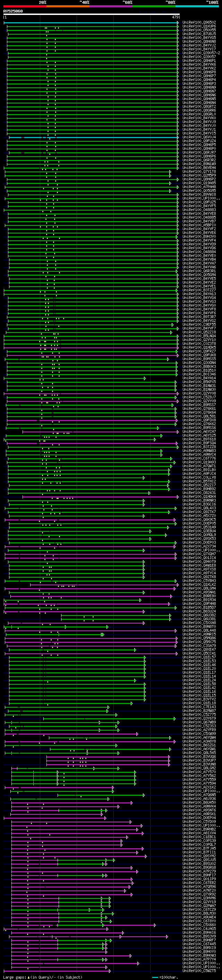Select the UniRef100_C0Z3T8 hit

pyautogui.click(x=199, y=344)
